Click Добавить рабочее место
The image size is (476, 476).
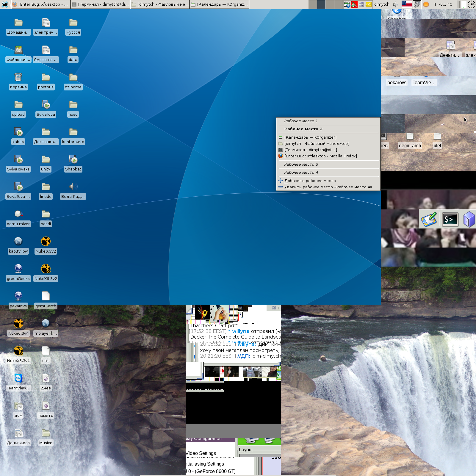coord(310,181)
